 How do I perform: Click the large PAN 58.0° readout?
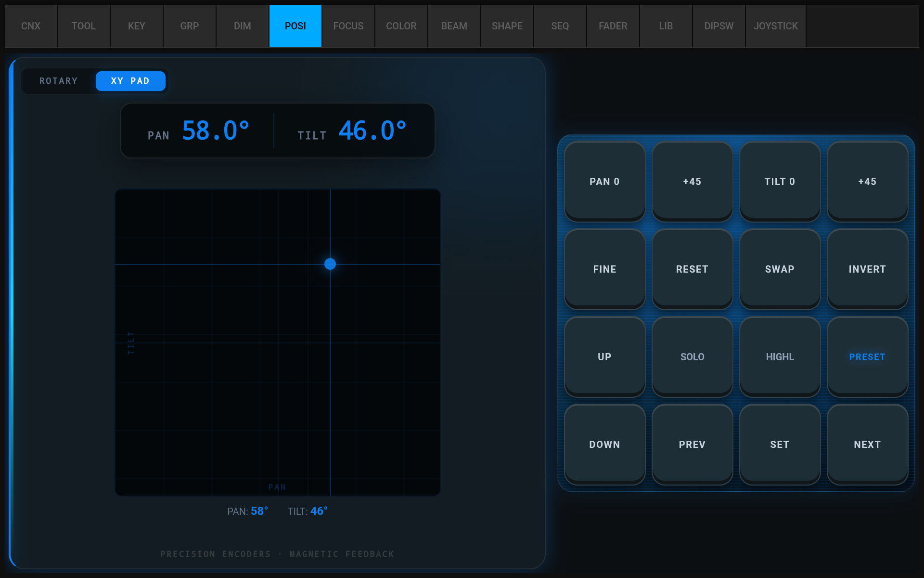[x=215, y=131]
